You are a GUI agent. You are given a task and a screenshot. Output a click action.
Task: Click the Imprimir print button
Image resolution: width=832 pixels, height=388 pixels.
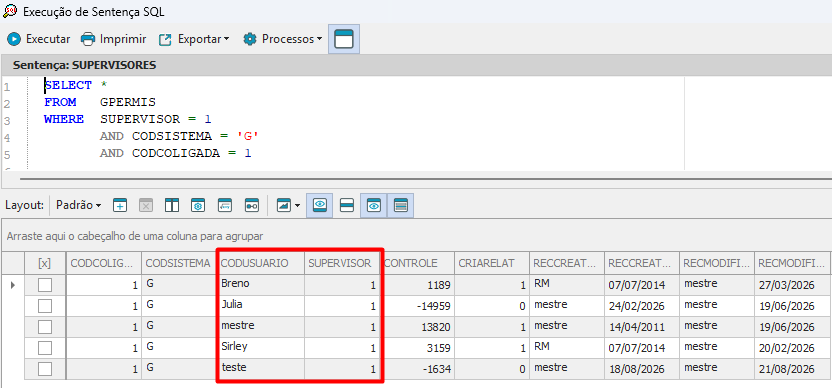click(x=113, y=39)
